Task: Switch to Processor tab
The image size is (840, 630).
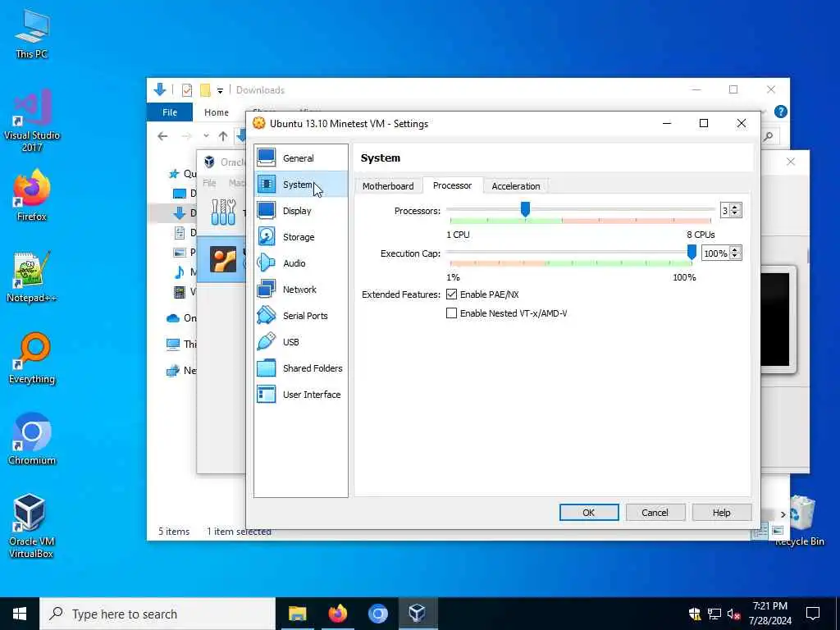Action: 452,185
